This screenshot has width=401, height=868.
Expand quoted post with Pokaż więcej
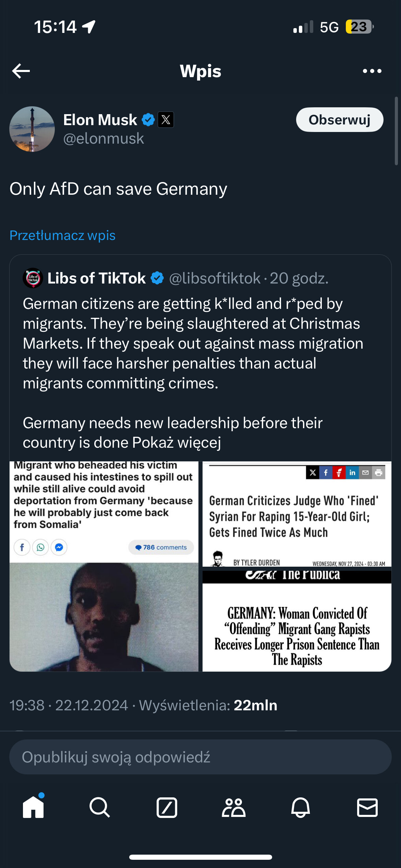point(177,443)
